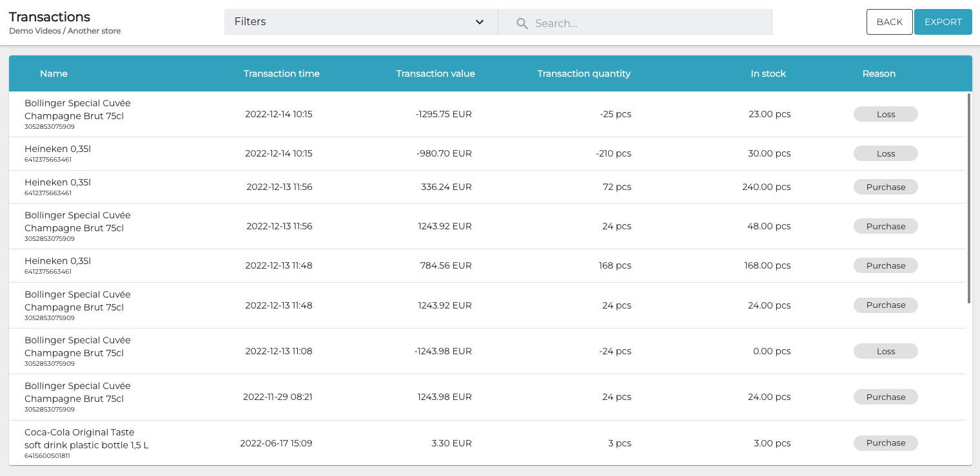This screenshot has height=476, width=980.
Task: Click the Loss badge on the Heineken 0,35l row
Action: [885, 153]
